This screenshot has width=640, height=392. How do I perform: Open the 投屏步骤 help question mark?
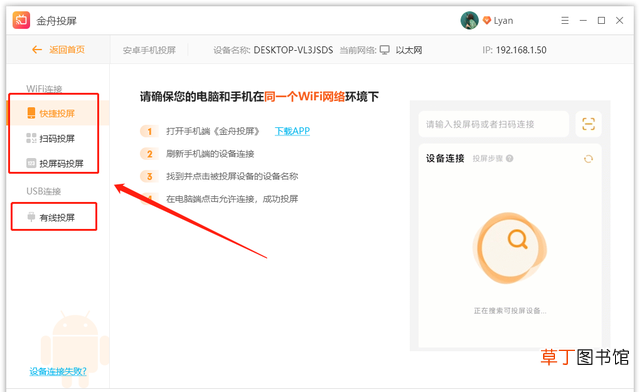pyautogui.click(x=509, y=158)
